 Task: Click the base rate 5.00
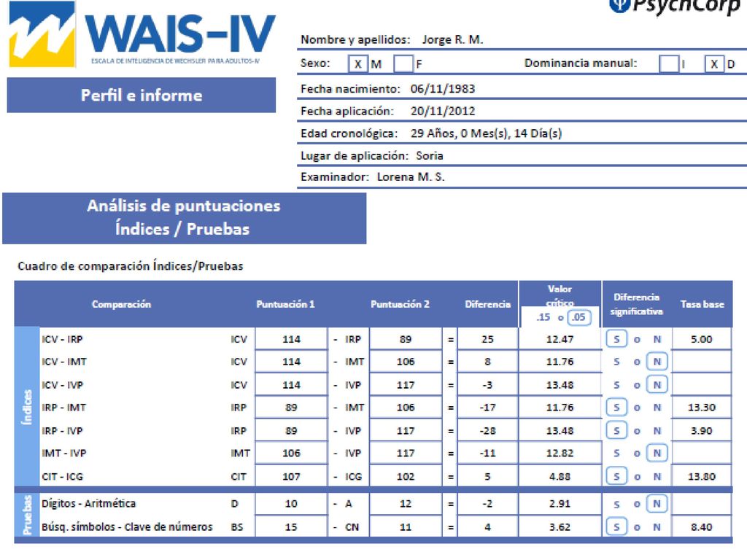click(x=701, y=339)
